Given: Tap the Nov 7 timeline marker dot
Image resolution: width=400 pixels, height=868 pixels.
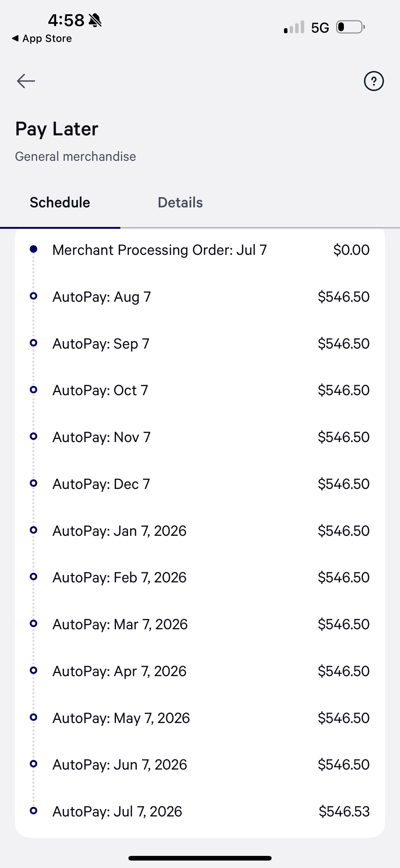Looking at the screenshot, I should tap(33, 436).
